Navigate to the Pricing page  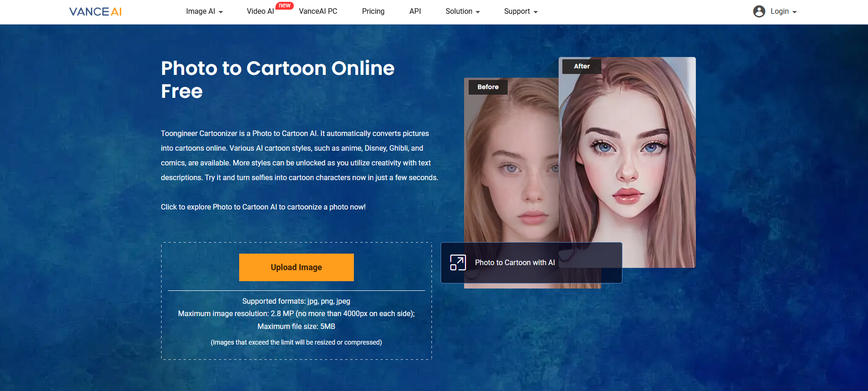[373, 11]
